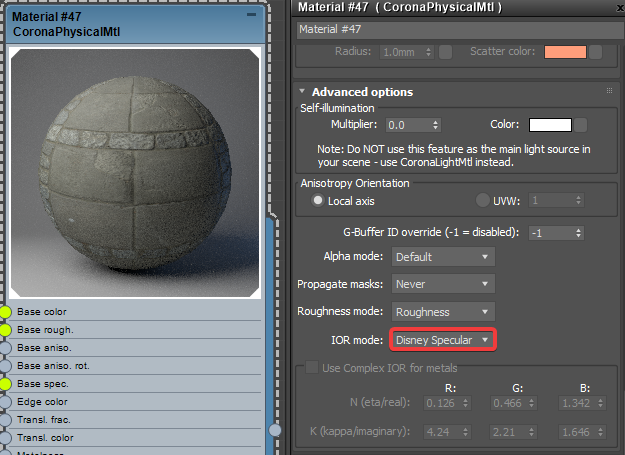625x455 pixels.
Task: Click the Base aniso. input socket
Action: pos(5,348)
